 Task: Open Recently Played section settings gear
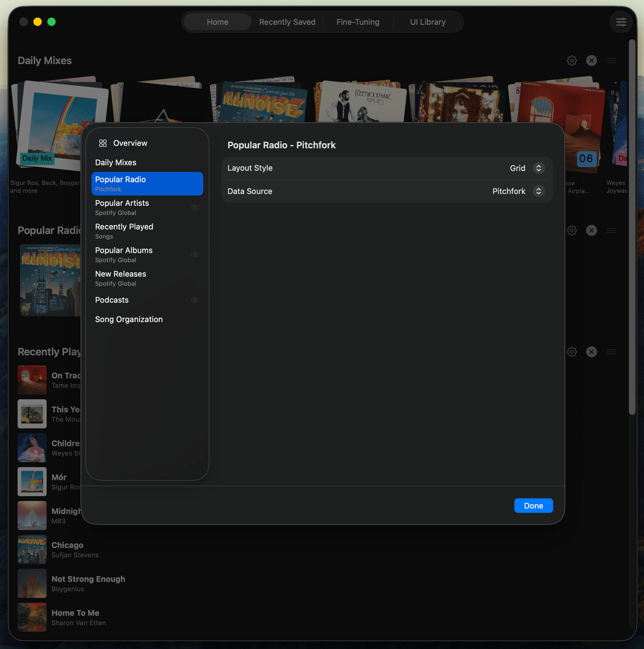[x=571, y=352]
